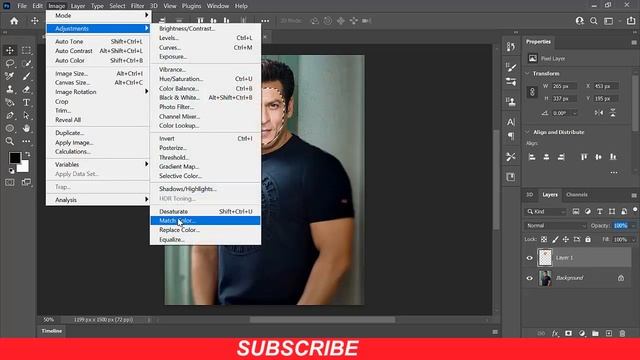This screenshot has height=360, width=640.
Task: Expand the Image Rotation submenu
Action: 98,92
